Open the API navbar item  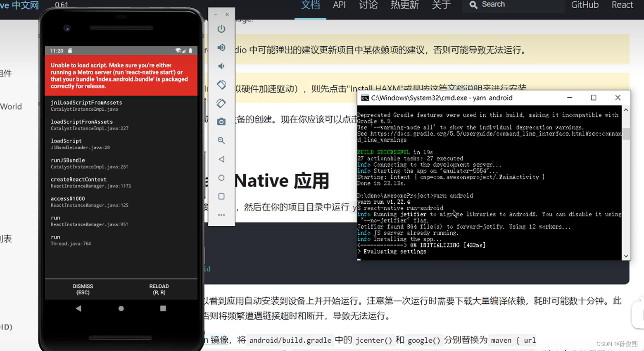pos(339,5)
